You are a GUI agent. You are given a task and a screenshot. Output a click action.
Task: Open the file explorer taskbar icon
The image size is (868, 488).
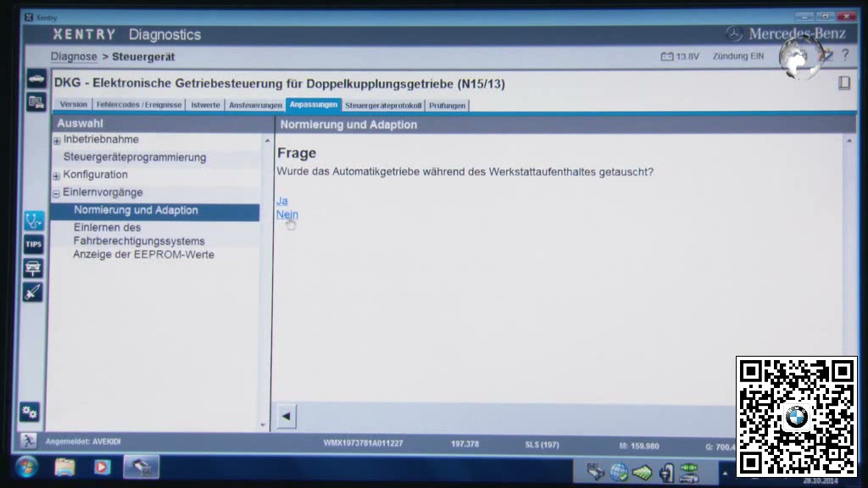64,467
